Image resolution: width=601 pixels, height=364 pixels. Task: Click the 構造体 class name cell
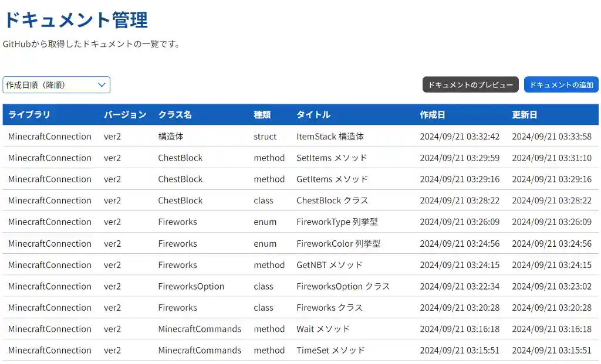click(x=171, y=136)
